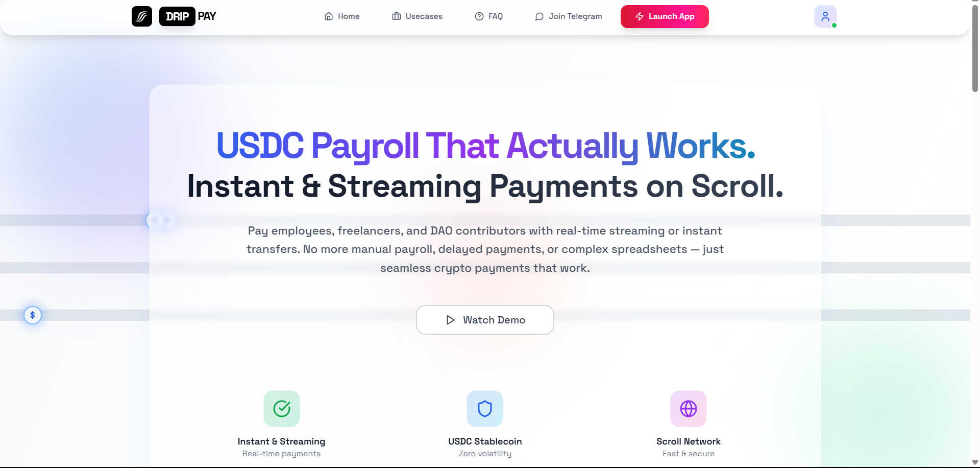Open the FAQ nav item
The image size is (980, 468).
[489, 16]
